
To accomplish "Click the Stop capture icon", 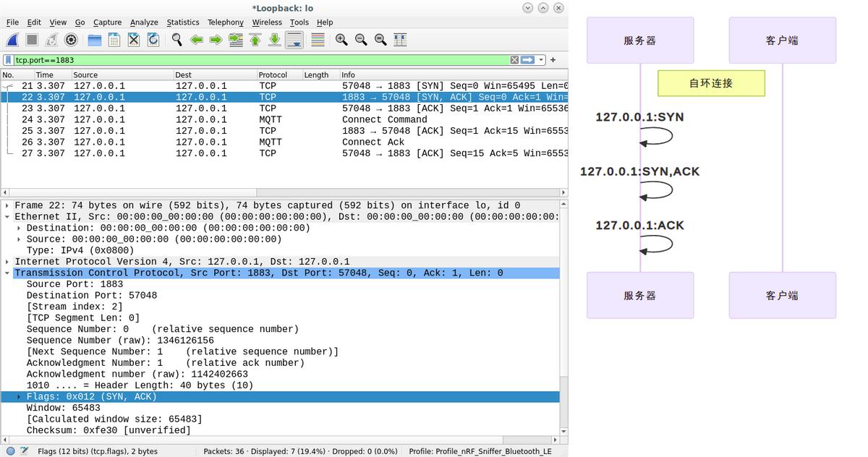I will pos(33,40).
